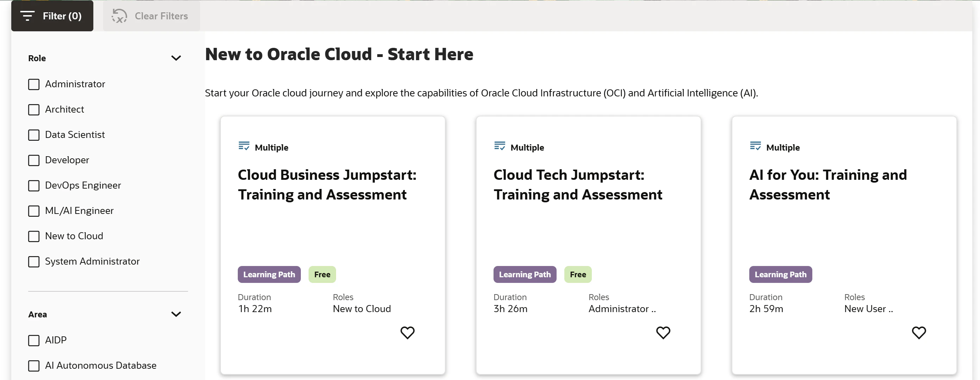Open Cloud Tech Jumpstart: Training and Assessment
Viewport: 980px width, 380px height.
point(578,185)
